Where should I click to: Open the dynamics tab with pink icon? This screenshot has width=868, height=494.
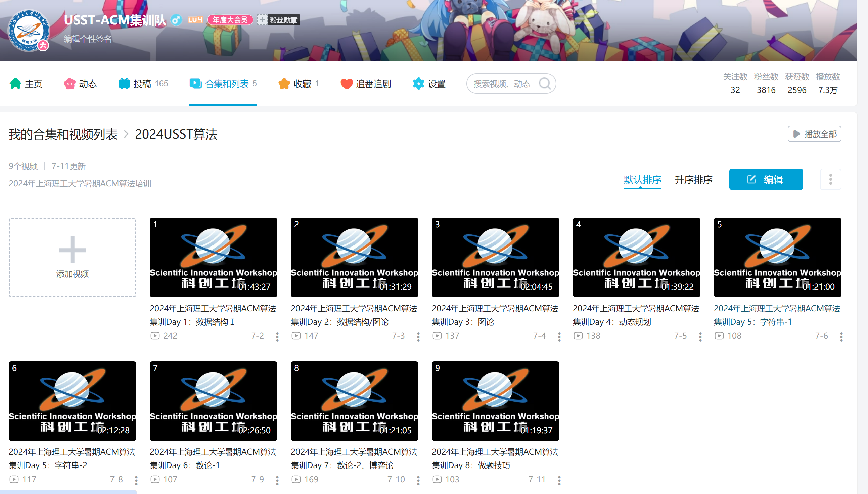click(x=80, y=84)
